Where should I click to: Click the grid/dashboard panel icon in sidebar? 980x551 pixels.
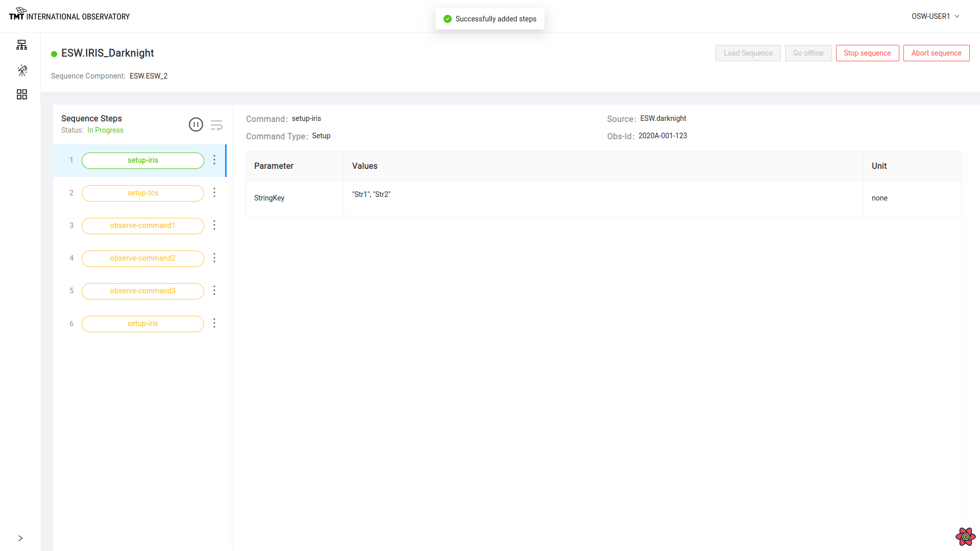pyautogui.click(x=21, y=94)
